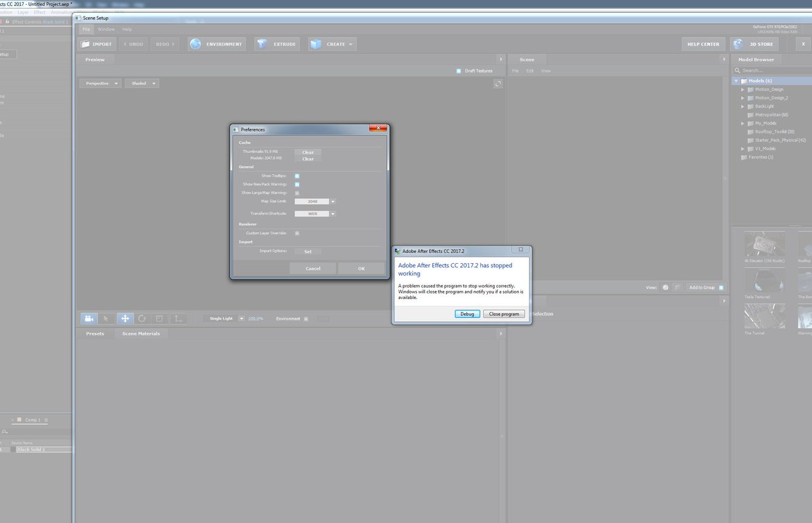Select the Metropolitan (68) folder
Viewport: 812px width, 523px height.
click(x=767, y=114)
